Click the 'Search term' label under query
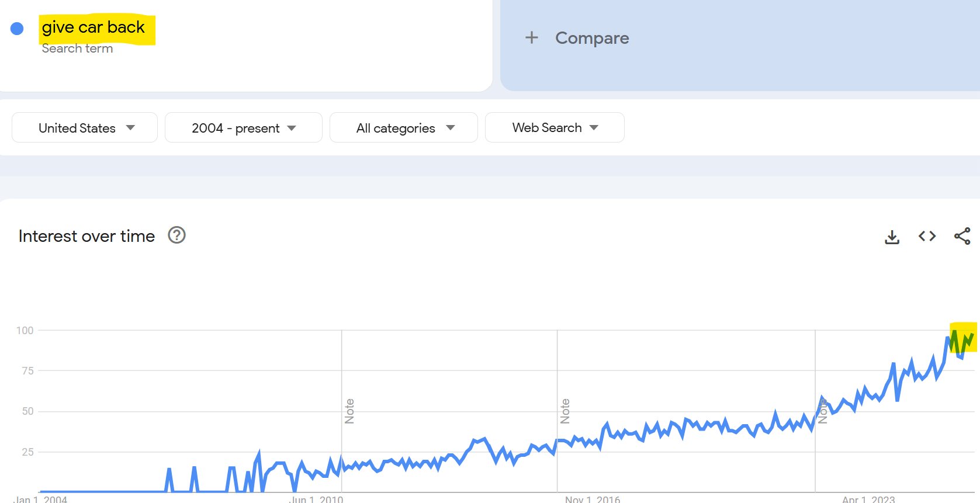The image size is (980, 503). [x=77, y=48]
